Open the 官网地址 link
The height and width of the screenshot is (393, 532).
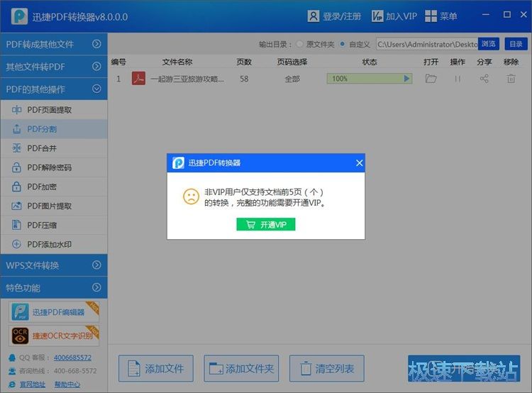pyautogui.click(x=32, y=384)
